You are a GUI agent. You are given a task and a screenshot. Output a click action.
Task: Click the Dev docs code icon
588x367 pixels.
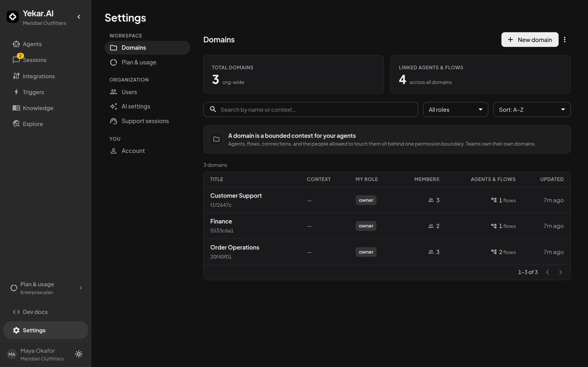pyautogui.click(x=16, y=312)
